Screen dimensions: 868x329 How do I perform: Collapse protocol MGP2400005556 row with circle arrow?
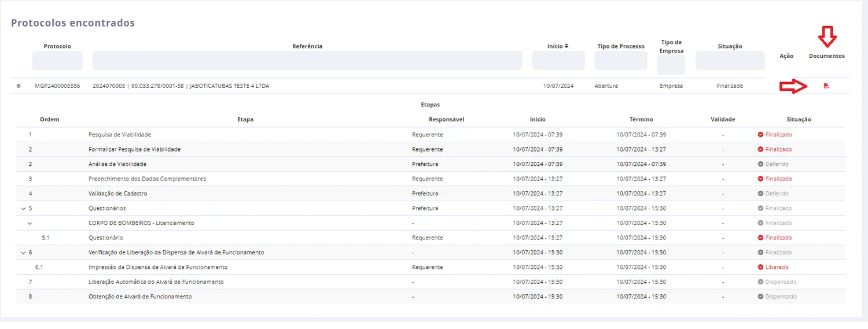pyautogui.click(x=19, y=86)
